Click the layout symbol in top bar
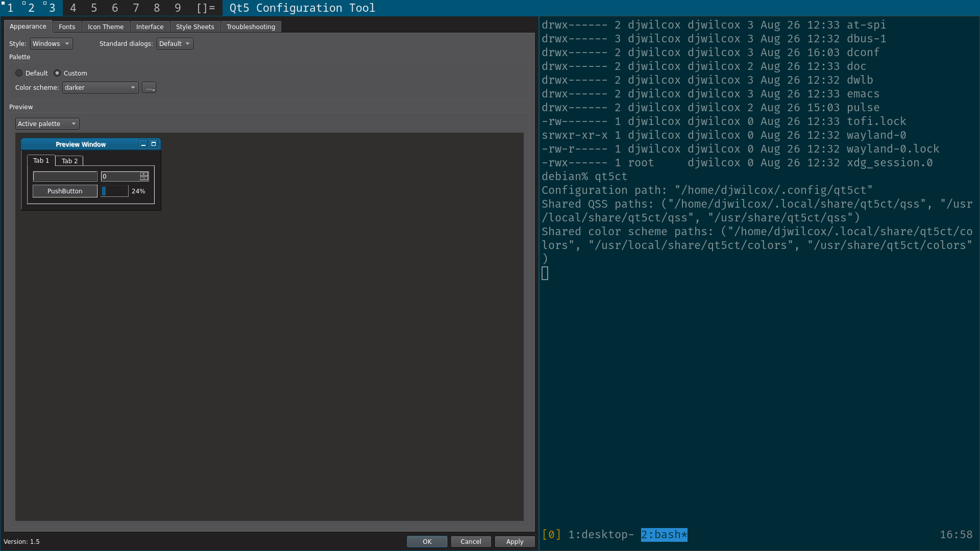Screen dimensions: 980x551 (x=206, y=8)
